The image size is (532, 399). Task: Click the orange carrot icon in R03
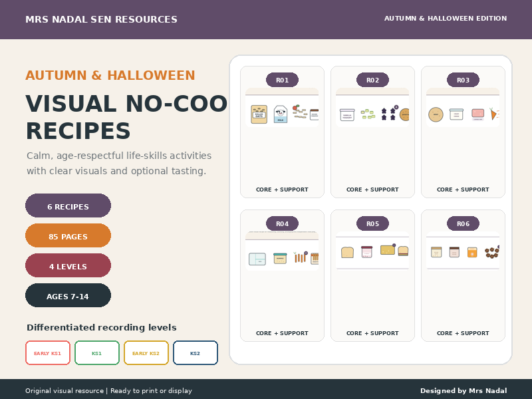click(493, 114)
